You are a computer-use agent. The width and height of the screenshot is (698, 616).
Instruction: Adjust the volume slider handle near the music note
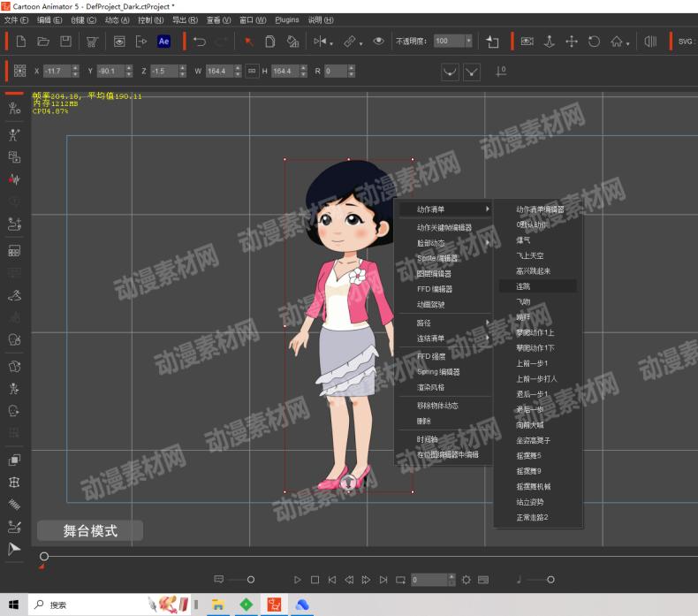tap(550, 580)
